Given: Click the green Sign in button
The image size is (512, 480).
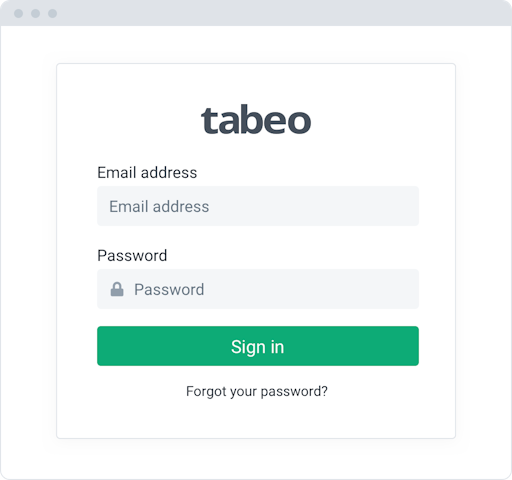Looking at the screenshot, I should 258,346.
